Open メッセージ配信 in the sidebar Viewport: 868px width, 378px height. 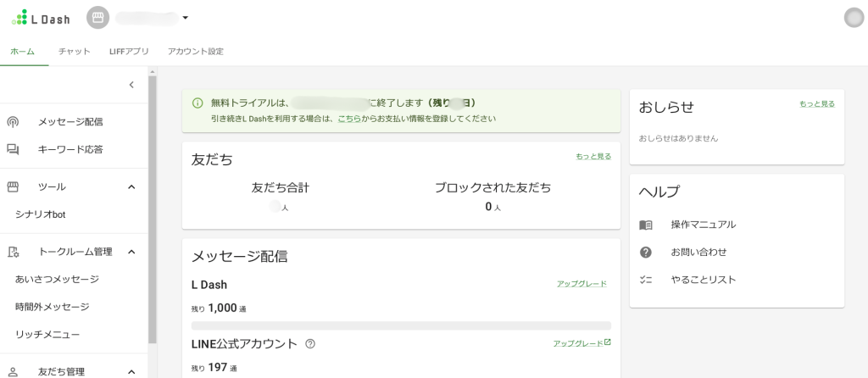(x=70, y=122)
